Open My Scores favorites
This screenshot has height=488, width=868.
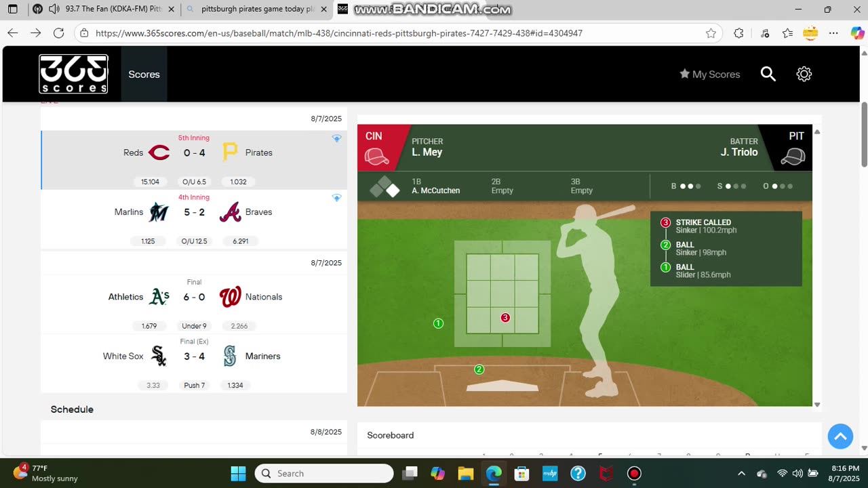pos(709,75)
